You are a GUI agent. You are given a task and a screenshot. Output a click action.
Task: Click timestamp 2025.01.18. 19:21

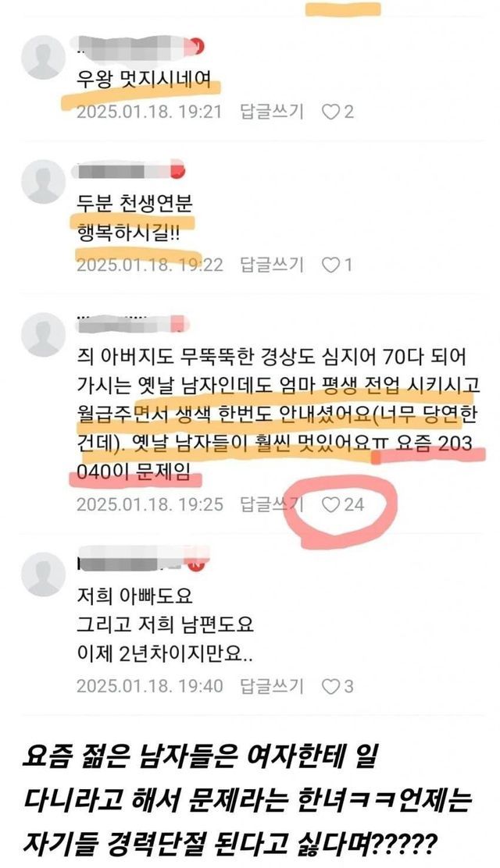pyautogui.click(x=149, y=112)
